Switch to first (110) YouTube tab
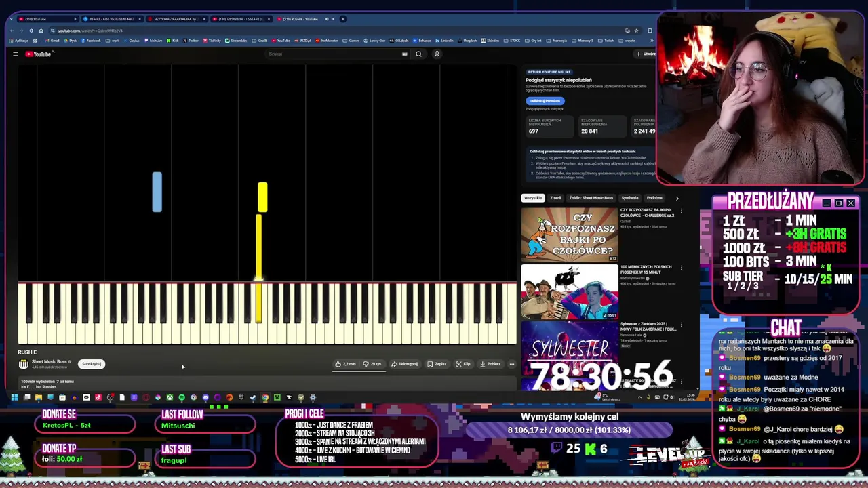Viewport: 868px width, 488px height. 47,19
